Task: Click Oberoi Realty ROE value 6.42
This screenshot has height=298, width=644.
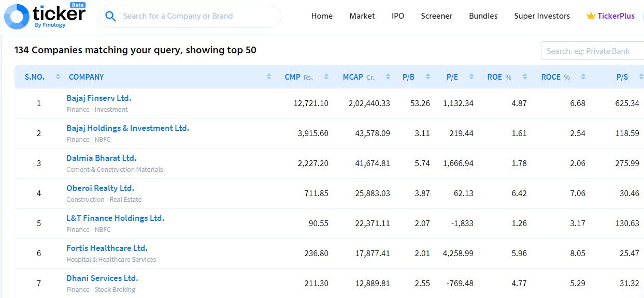Action: [519, 193]
